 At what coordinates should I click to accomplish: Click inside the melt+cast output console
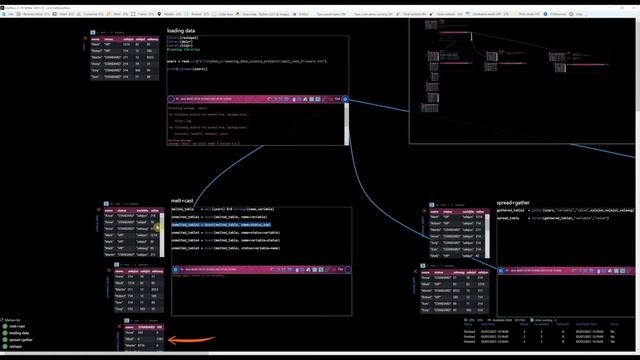(x=261, y=295)
